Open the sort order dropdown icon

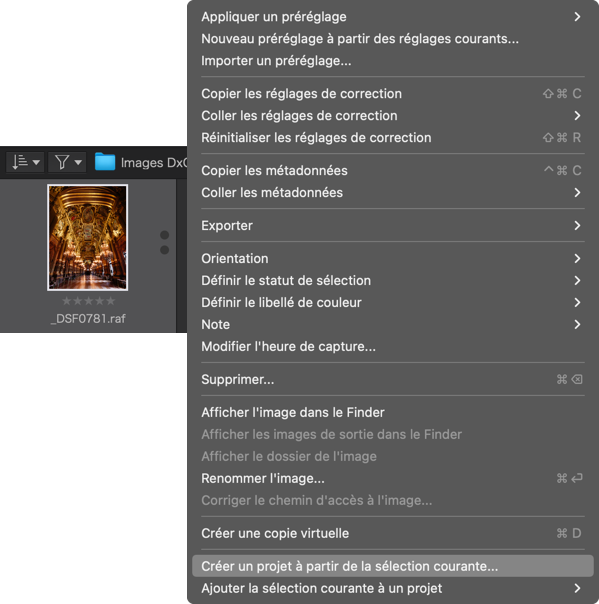pyautogui.click(x=25, y=162)
